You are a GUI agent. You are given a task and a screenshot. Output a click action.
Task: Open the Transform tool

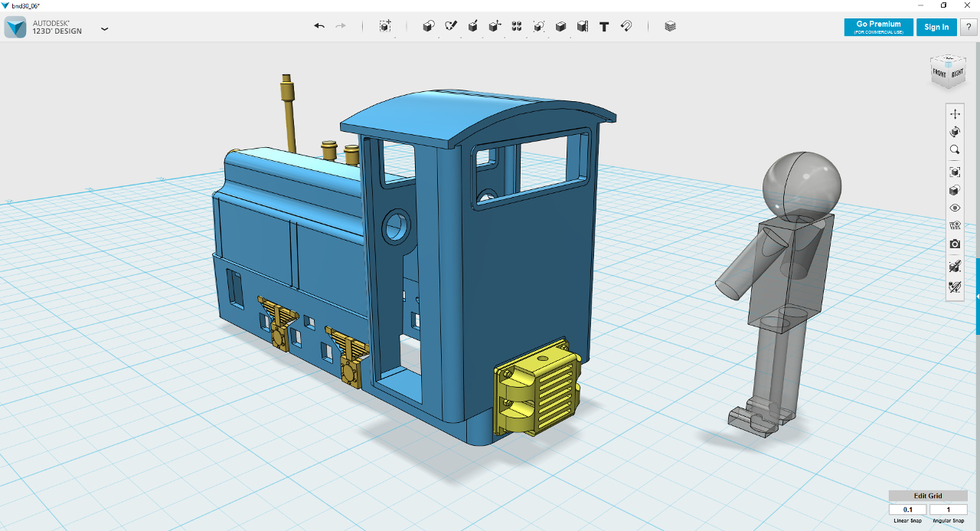[385, 26]
